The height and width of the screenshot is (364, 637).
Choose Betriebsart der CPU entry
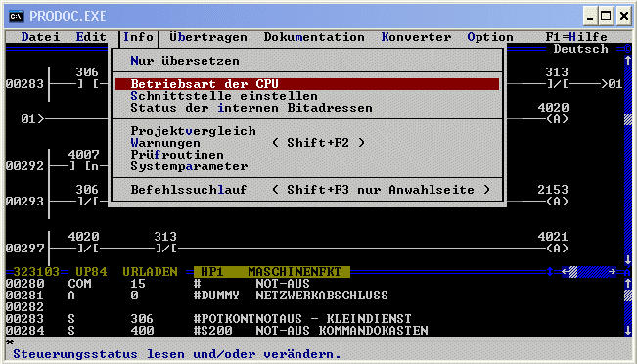click(x=307, y=84)
